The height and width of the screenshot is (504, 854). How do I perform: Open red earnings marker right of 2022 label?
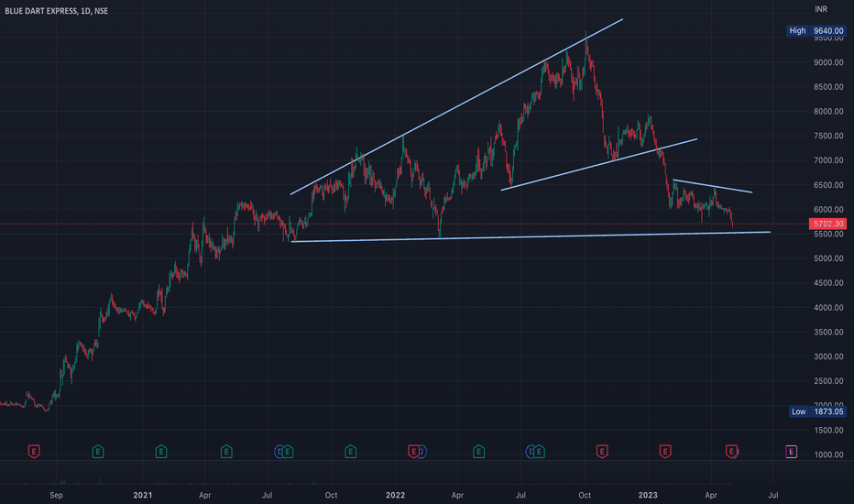(414, 451)
